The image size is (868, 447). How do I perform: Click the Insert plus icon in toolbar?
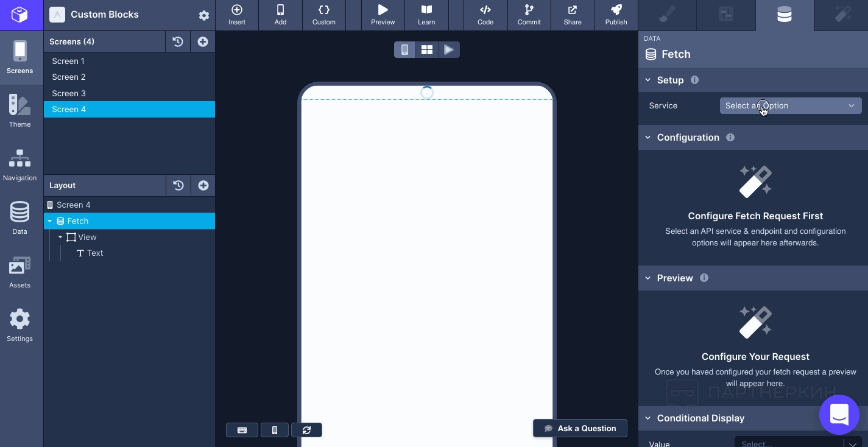(x=237, y=15)
